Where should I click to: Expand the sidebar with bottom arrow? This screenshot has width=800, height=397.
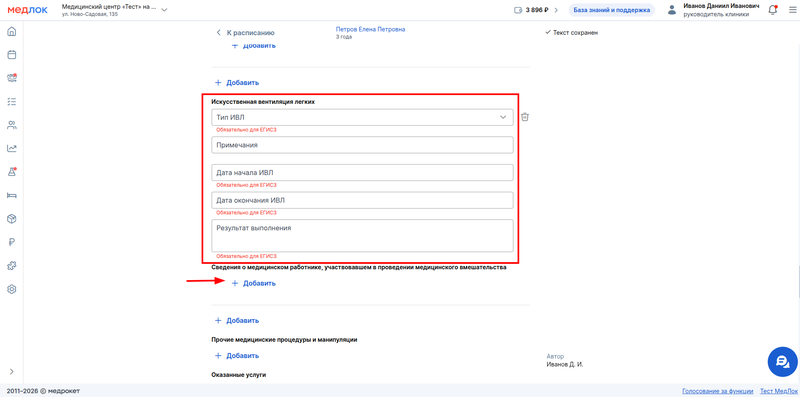pos(12,371)
